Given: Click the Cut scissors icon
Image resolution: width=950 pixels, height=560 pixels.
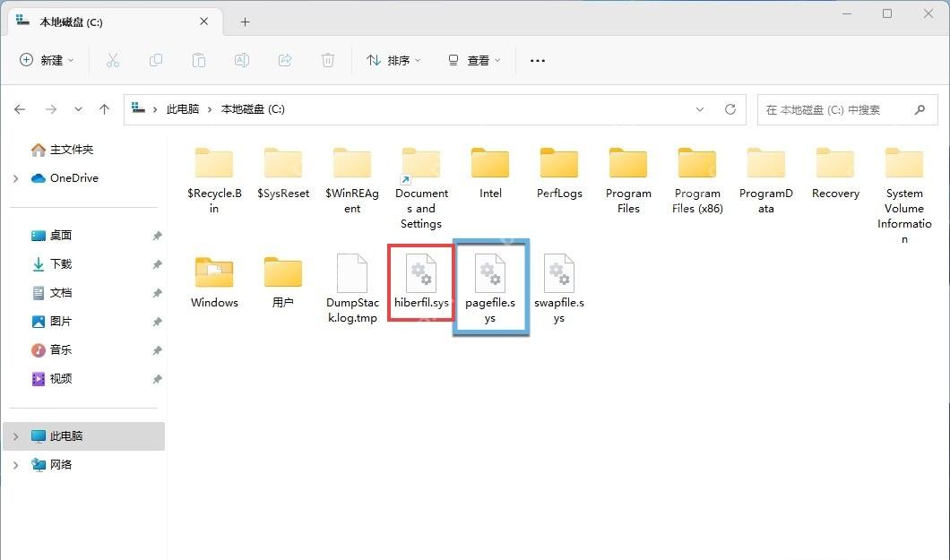Looking at the screenshot, I should point(113,60).
